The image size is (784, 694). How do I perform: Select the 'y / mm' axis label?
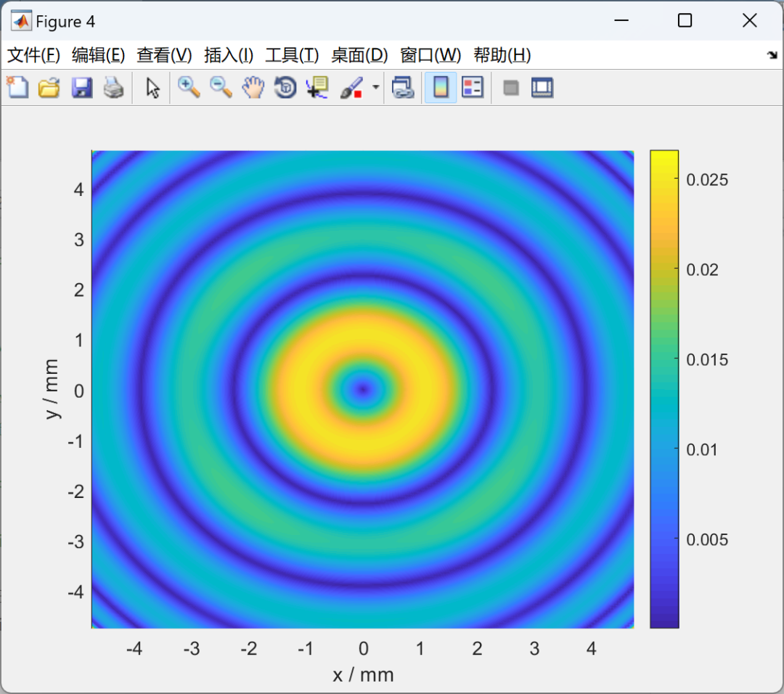pyautogui.click(x=52, y=390)
